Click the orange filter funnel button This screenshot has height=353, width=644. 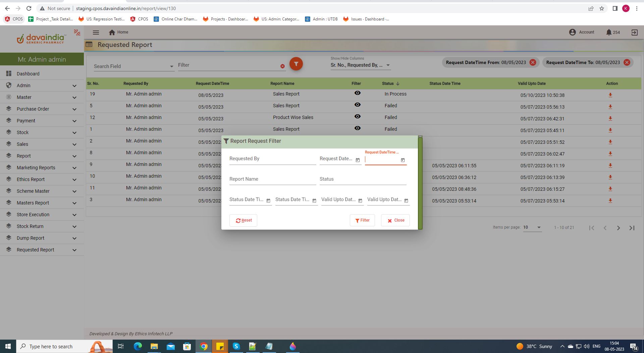pyautogui.click(x=296, y=64)
